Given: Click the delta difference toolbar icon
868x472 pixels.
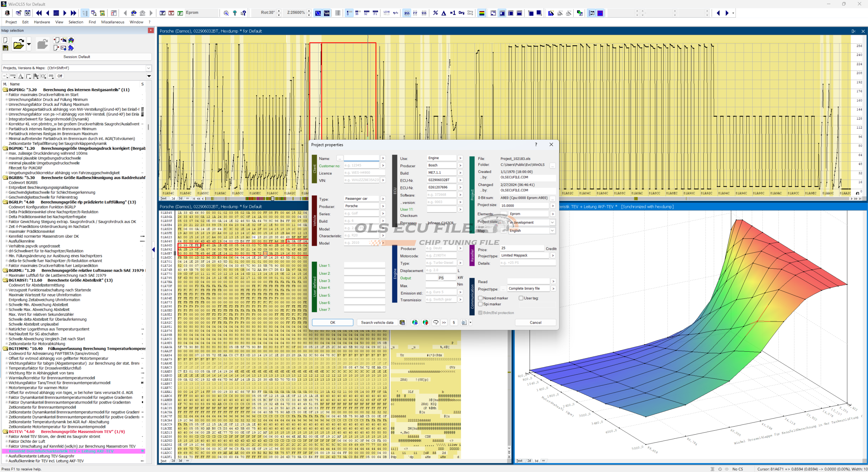Looking at the screenshot, I should pos(443,13).
